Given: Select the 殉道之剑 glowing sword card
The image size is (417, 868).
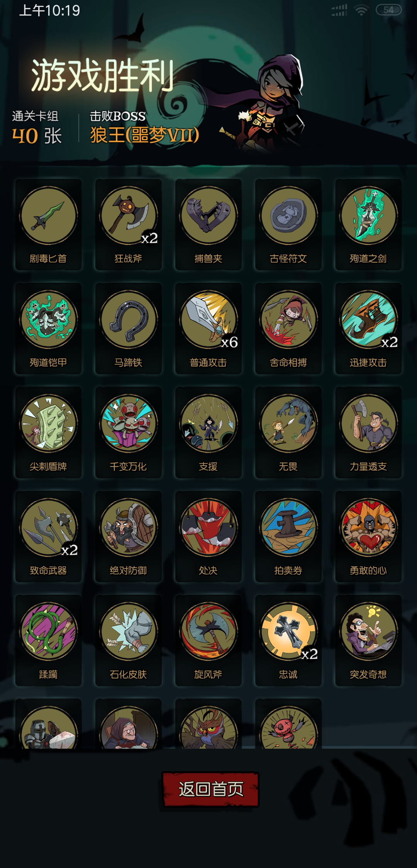Looking at the screenshot, I should pyautogui.click(x=368, y=224).
